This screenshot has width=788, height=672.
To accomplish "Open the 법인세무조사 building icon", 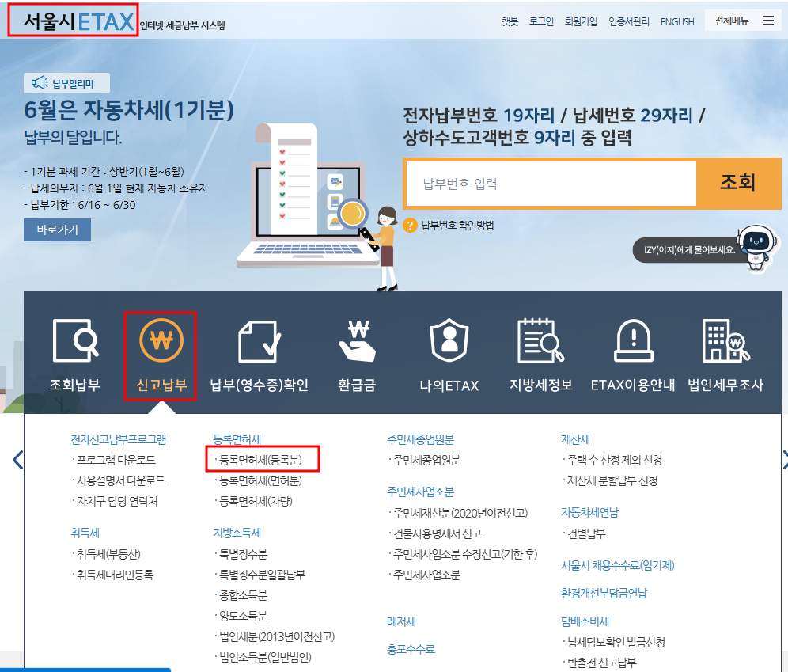I will pyautogui.click(x=725, y=340).
